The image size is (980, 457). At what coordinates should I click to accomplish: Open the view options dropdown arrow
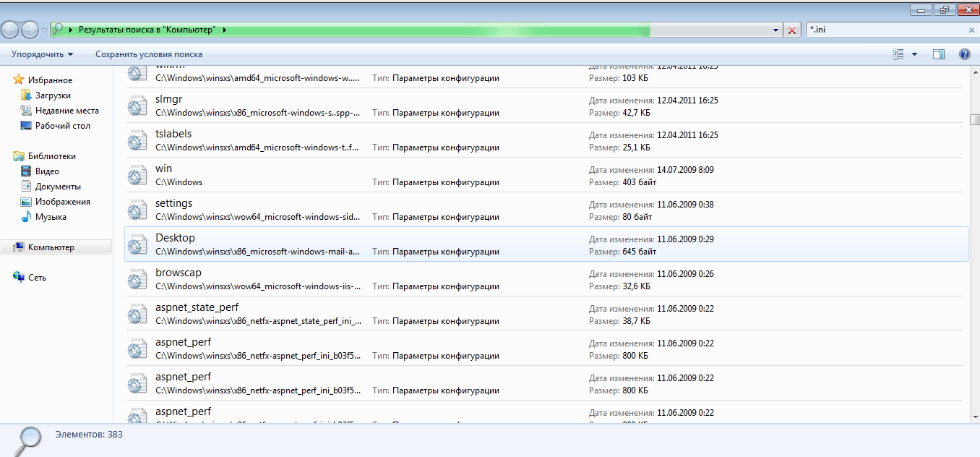point(914,54)
